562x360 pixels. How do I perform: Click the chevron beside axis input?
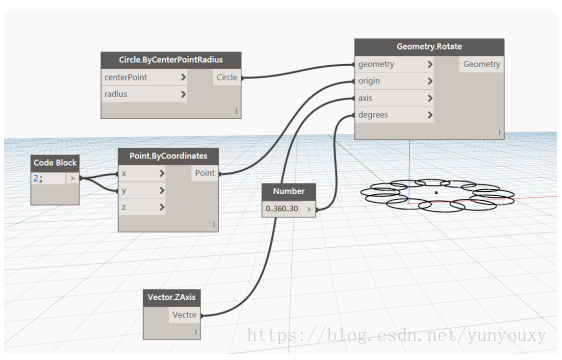430,98
